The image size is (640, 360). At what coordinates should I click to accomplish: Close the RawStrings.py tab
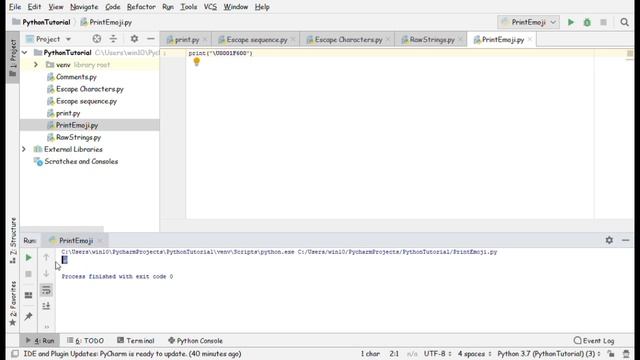pos(460,40)
